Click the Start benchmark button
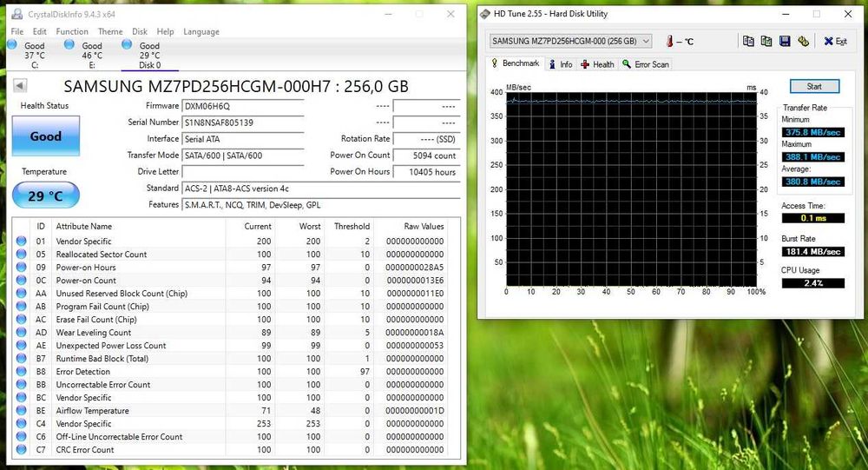Screen dimensions: 868x470 click(814, 87)
